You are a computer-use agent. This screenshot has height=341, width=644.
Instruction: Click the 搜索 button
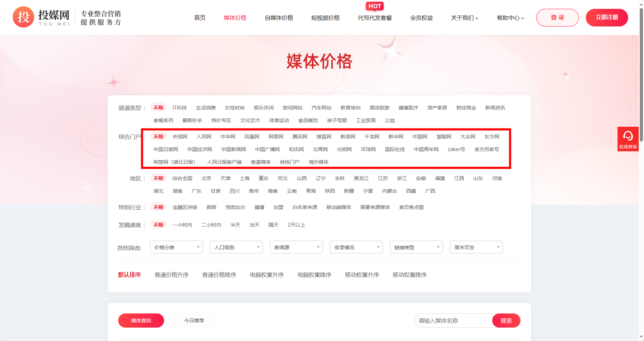[506, 321]
